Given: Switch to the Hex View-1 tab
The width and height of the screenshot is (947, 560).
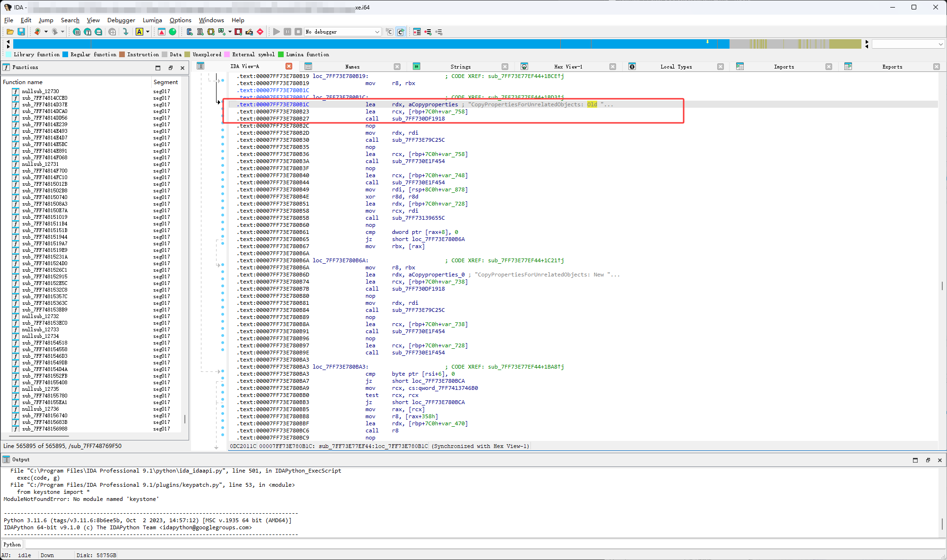Looking at the screenshot, I should (x=568, y=67).
